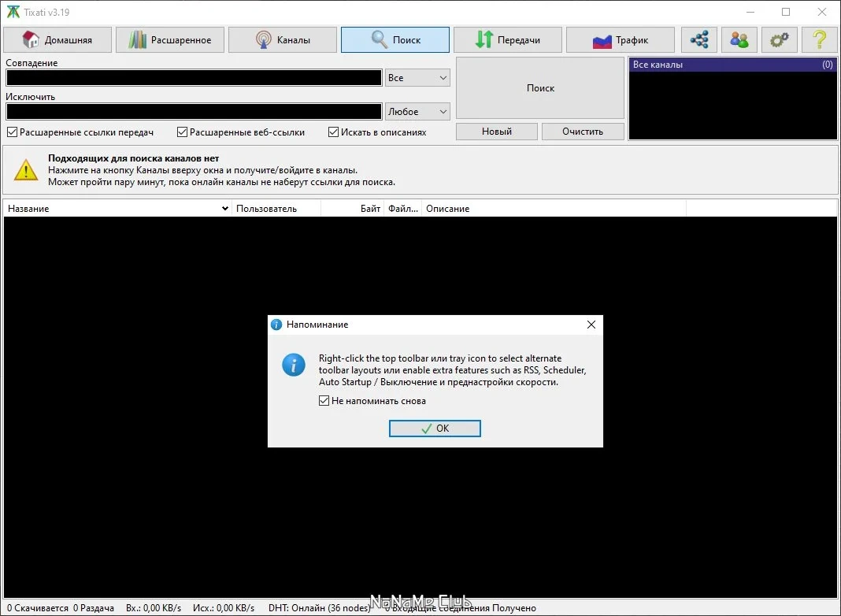Screen dimensions: 841x616
Task: Minimize the Tixati window
Action: coord(750,12)
